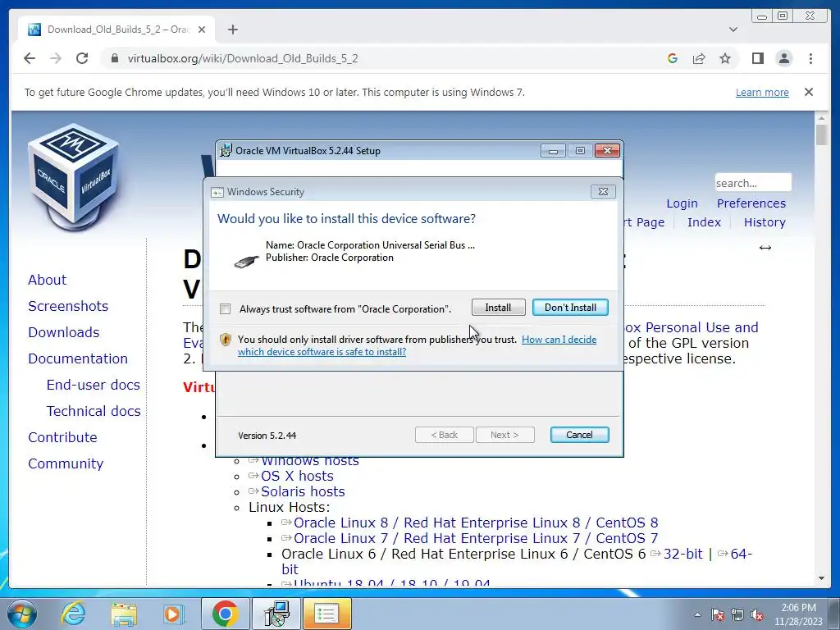Image resolution: width=840 pixels, height=630 pixels.
Task: Click the Install button in Windows Security
Action: [x=498, y=308]
